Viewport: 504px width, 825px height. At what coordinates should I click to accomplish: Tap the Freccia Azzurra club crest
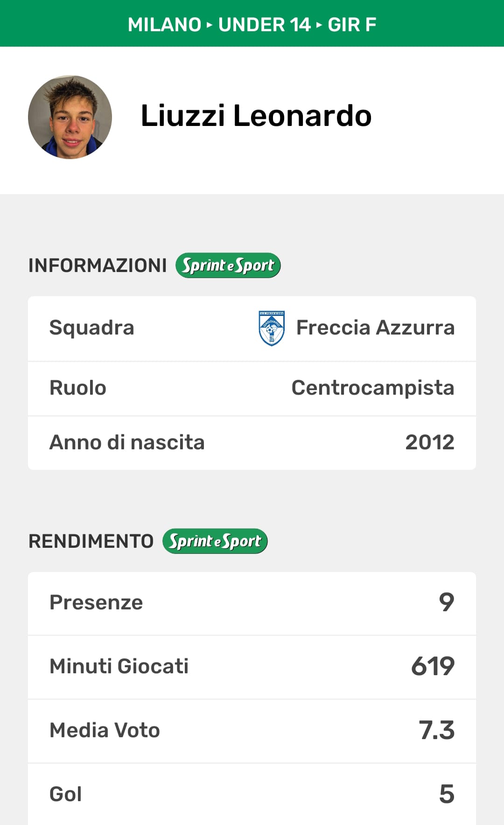pyautogui.click(x=272, y=328)
